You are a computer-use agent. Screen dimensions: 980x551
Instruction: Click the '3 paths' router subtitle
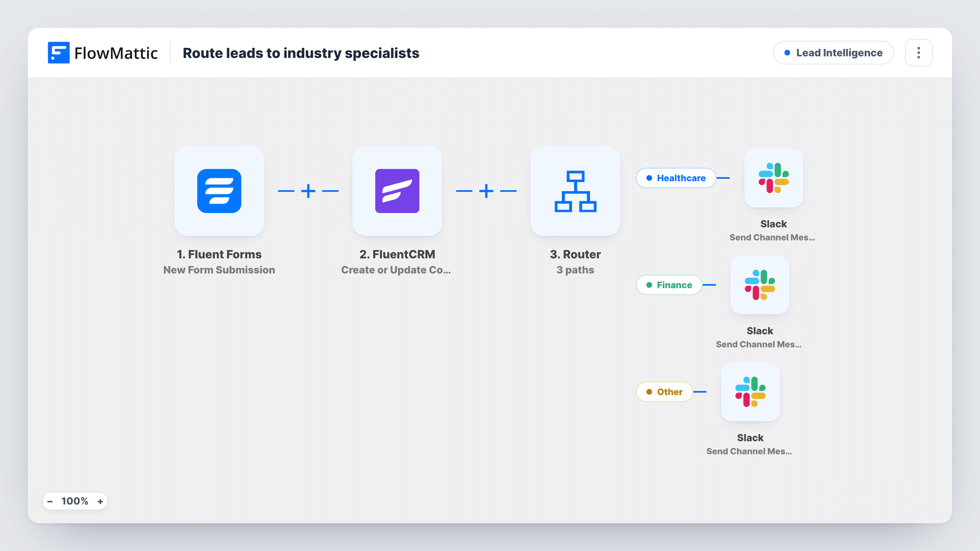pos(575,270)
